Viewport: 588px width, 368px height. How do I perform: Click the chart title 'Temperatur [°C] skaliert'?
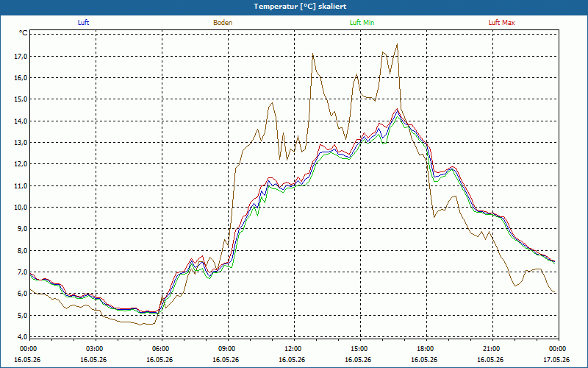pyautogui.click(x=300, y=7)
